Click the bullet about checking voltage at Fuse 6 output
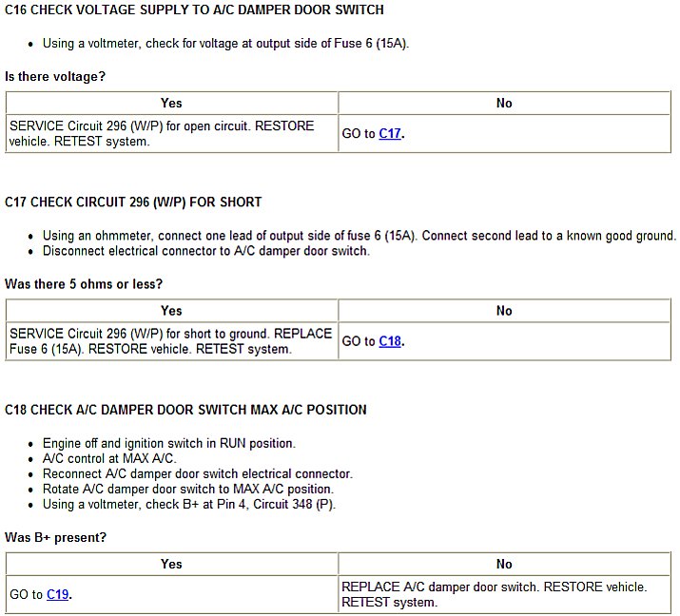This screenshot has height=616, width=680. point(225,44)
